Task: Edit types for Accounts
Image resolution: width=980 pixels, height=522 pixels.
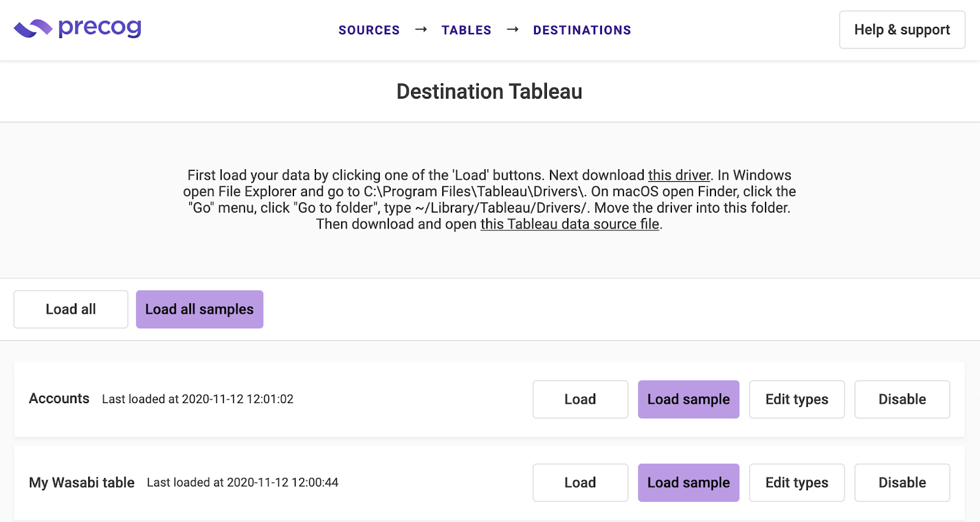Action: (797, 399)
